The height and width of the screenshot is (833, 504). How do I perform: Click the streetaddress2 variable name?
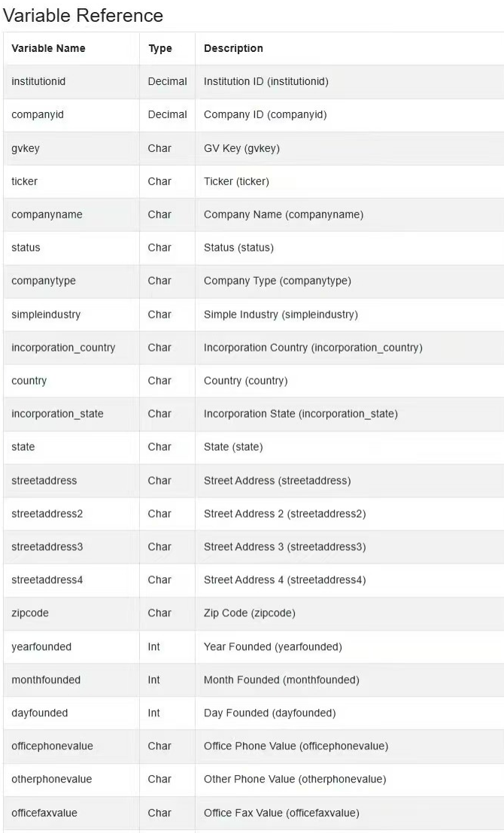coord(47,514)
